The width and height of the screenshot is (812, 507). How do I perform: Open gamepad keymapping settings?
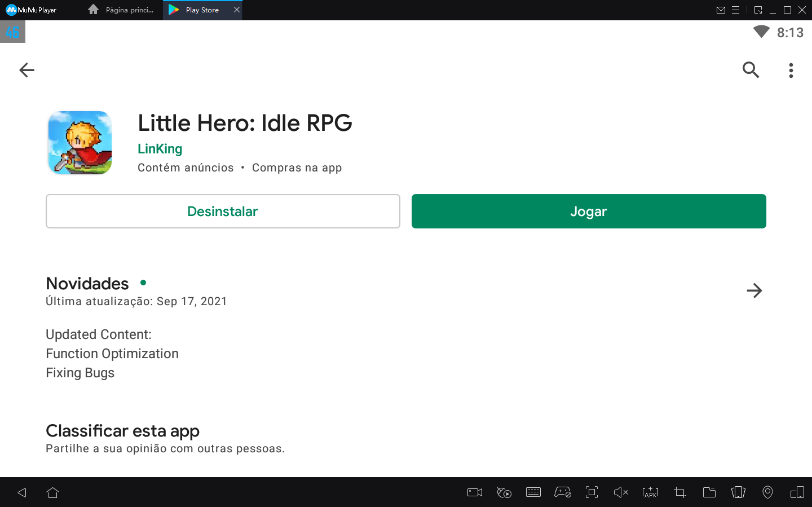pyautogui.click(x=563, y=492)
